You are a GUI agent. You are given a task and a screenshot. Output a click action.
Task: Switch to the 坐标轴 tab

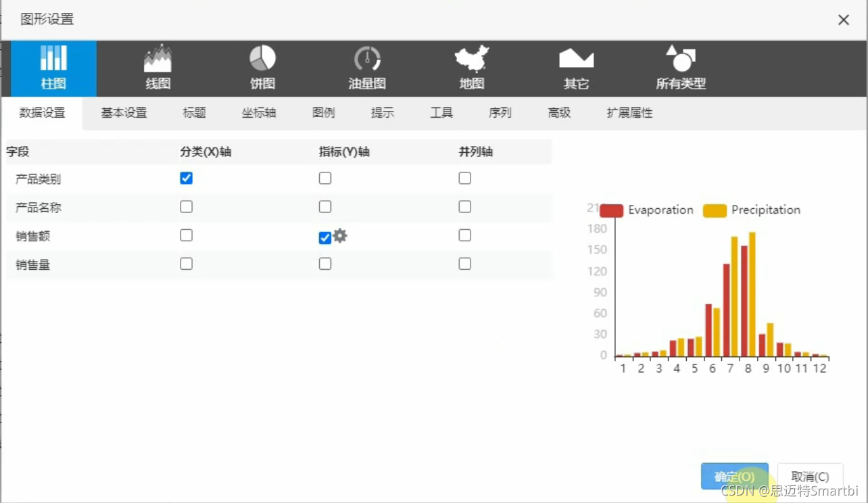coord(258,112)
